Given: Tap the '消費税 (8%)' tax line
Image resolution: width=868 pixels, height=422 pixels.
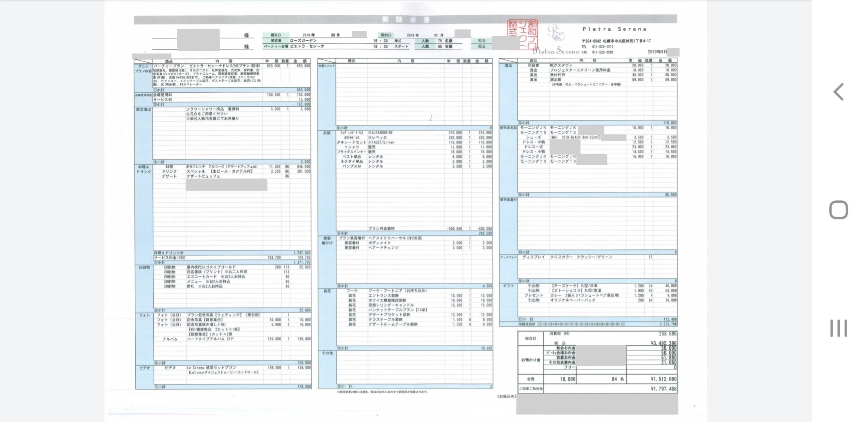Looking at the screenshot, I should [x=610, y=334].
